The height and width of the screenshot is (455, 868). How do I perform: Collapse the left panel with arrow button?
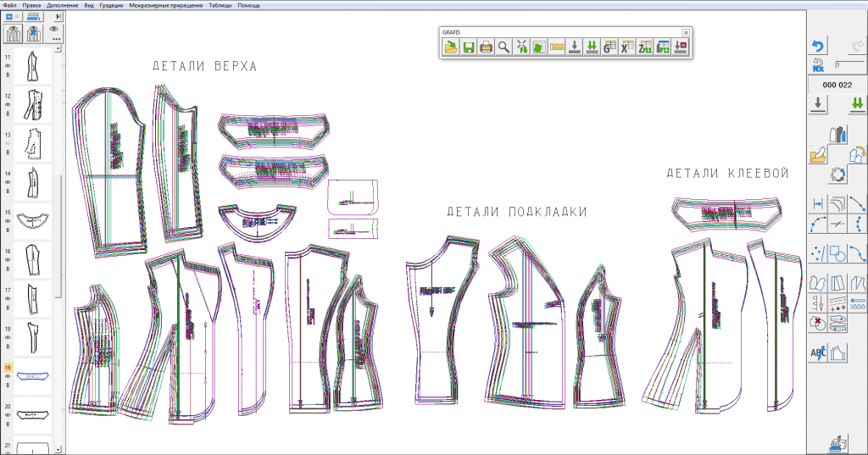(58, 16)
